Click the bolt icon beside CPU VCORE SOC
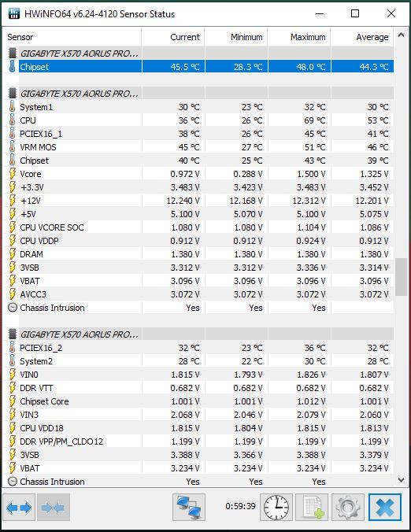The width and height of the screenshot is (411, 532). point(13,227)
